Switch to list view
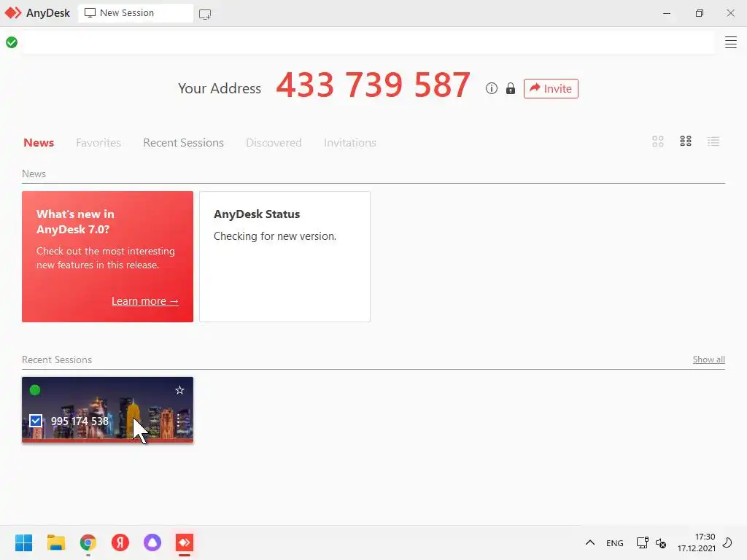The height and width of the screenshot is (560, 747). (x=713, y=141)
